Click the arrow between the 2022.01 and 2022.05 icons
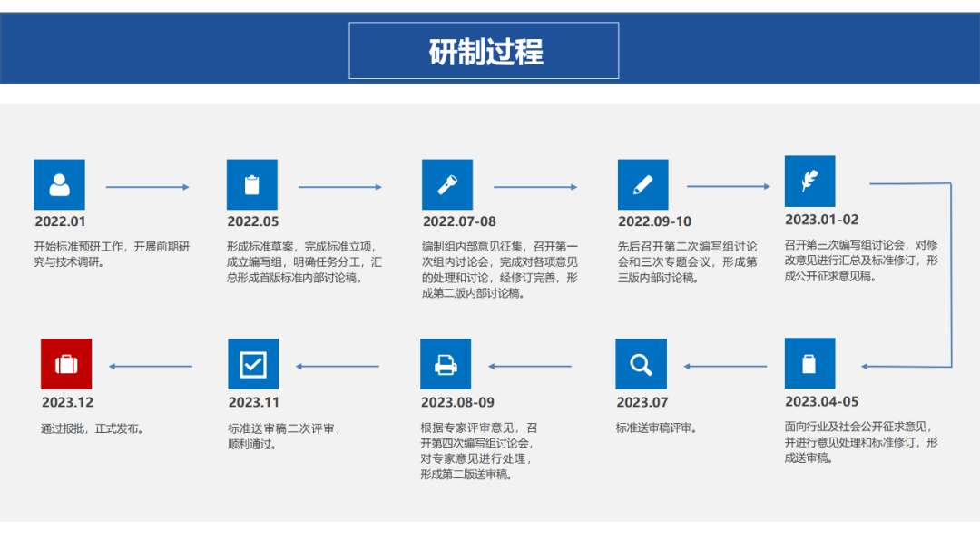Screen dimensions: 980x551 [147, 187]
